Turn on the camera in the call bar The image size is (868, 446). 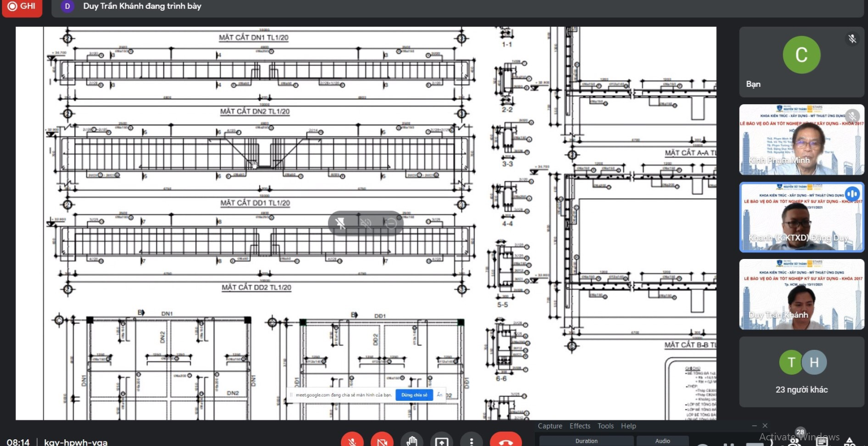pos(382,441)
